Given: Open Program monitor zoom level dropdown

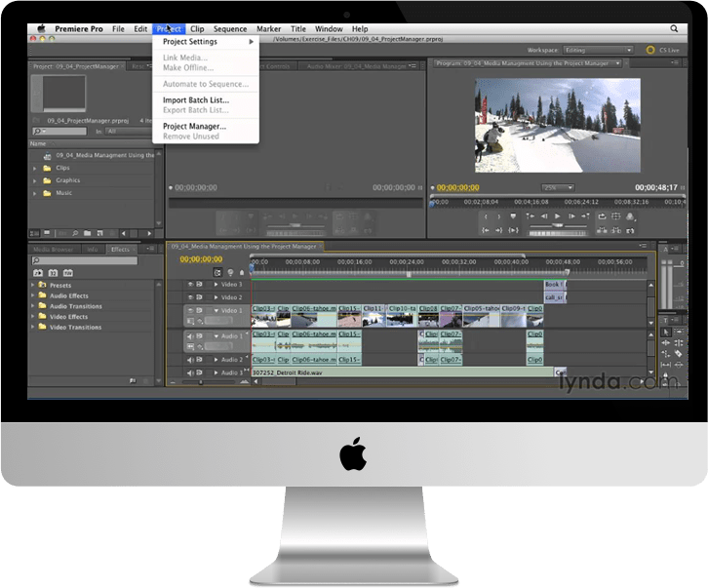Looking at the screenshot, I should point(558,187).
